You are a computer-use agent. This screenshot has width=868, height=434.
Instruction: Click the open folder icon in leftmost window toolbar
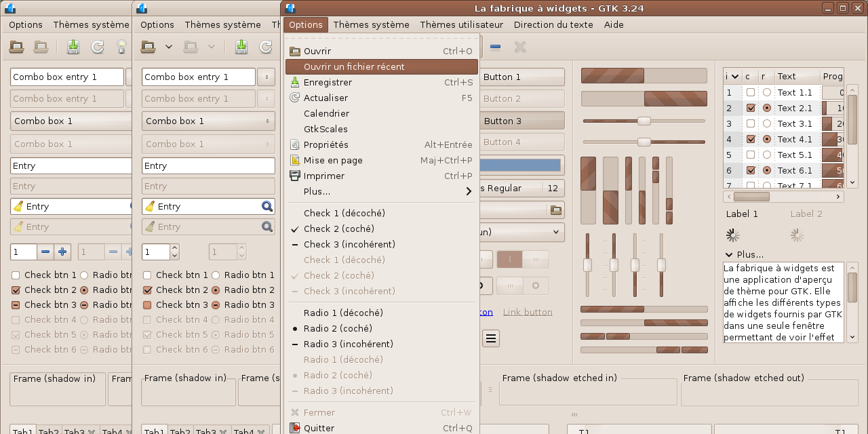coord(17,47)
